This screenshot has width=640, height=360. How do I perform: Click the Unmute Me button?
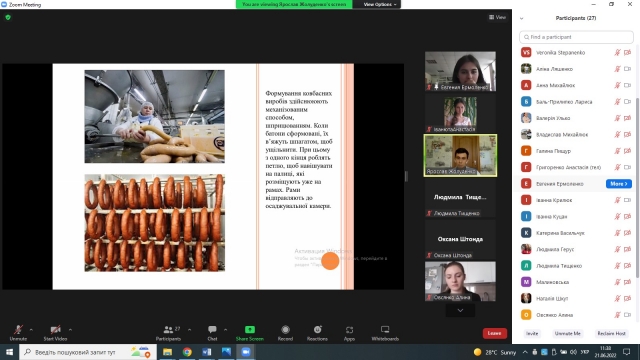[567, 333]
